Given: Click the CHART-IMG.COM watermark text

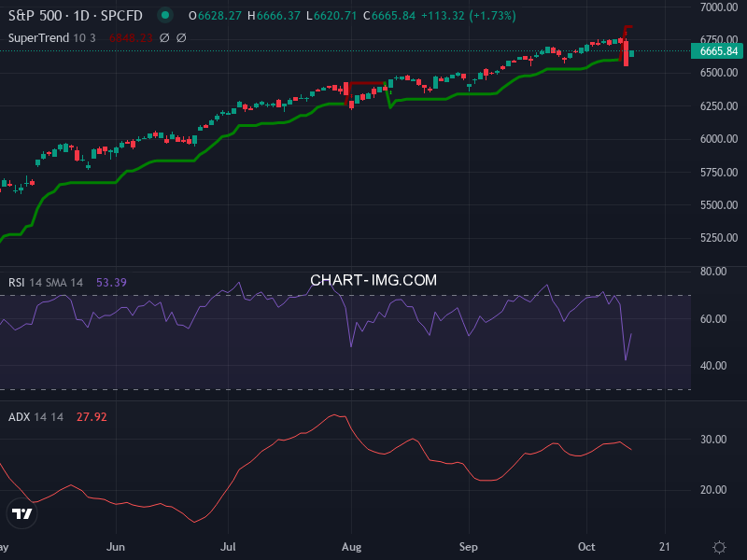Looking at the screenshot, I should tap(373, 280).
